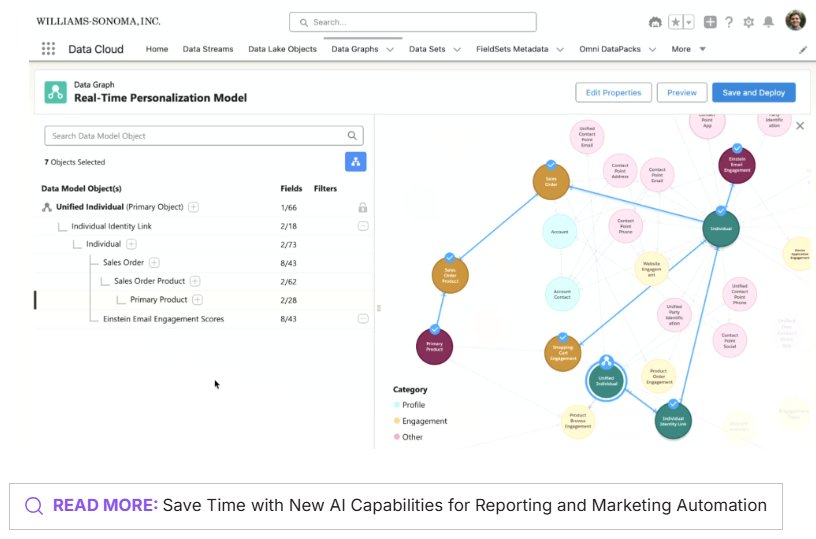Open the FieldSets Metadata tab
This screenshot has width=816, height=539.
(x=512, y=49)
